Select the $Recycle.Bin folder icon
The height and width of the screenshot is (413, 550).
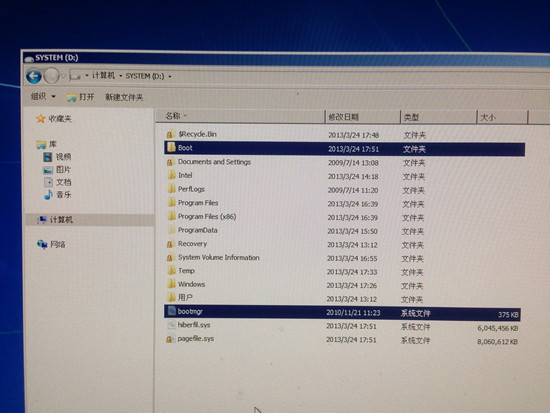click(x=170, y=134)
